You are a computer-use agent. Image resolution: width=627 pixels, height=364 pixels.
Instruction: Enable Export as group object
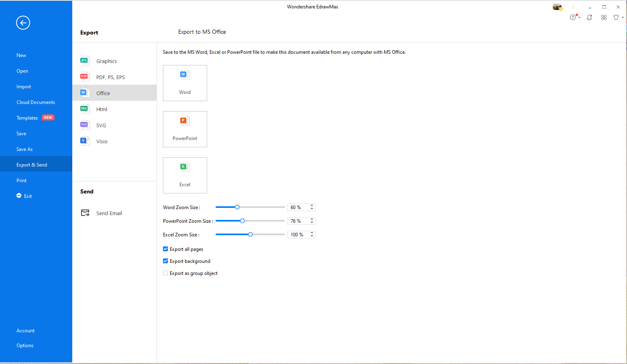(x=165, y=273)
